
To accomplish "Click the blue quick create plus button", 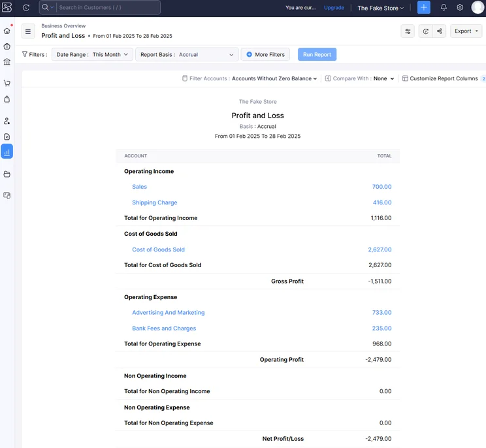I will [x=424, y=7].
